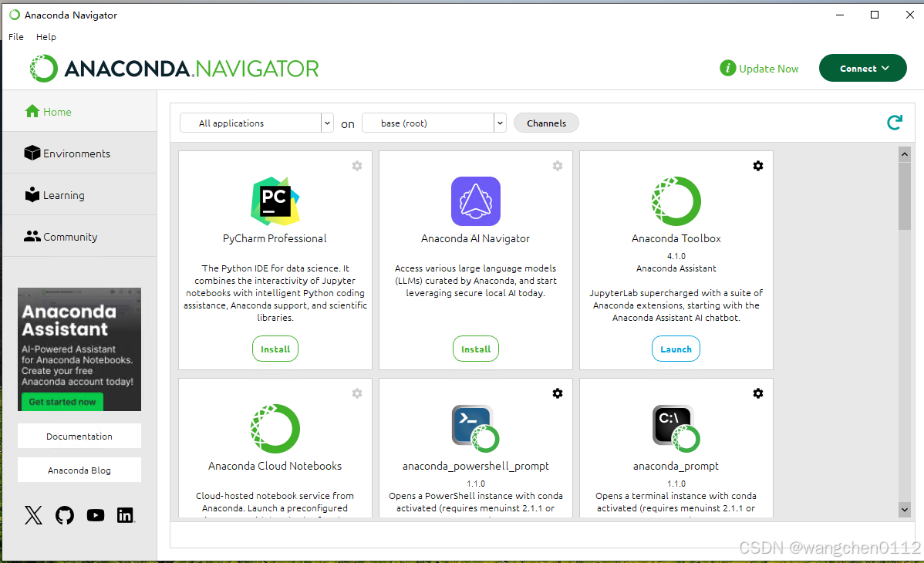
Task: Install PyCharm Professional
Action: (x=275, y=349)
